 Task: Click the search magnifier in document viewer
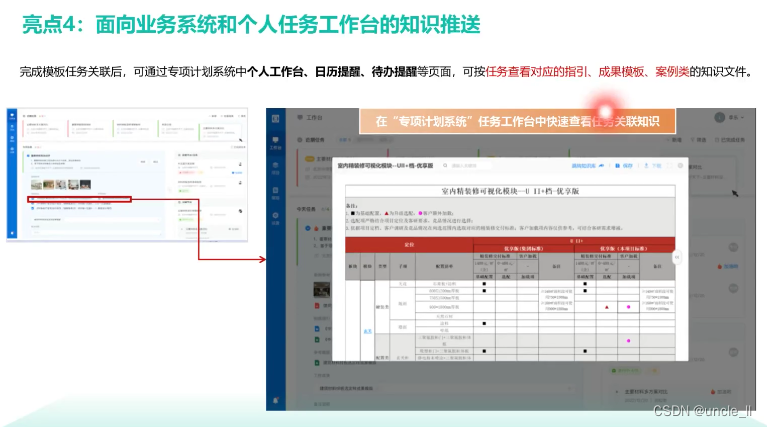[445, 166]
